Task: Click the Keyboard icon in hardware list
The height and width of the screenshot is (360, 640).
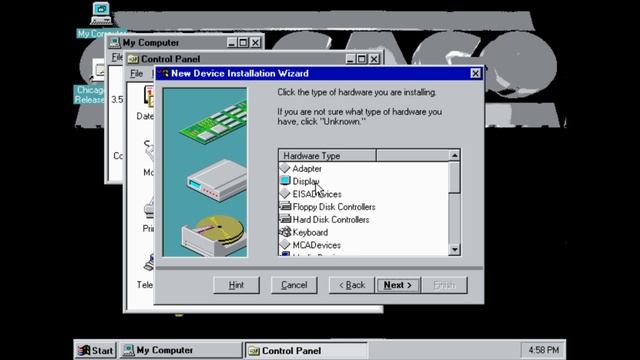Action: (x=285, y=232)
